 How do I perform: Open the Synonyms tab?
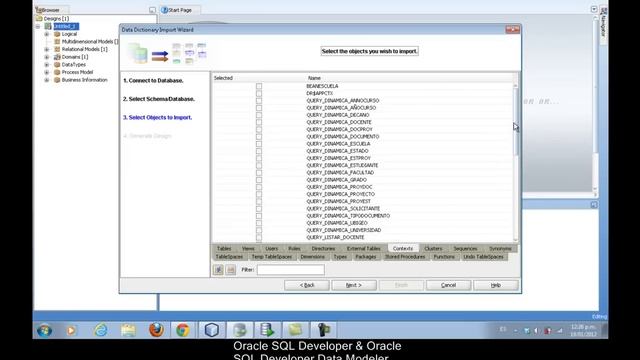(500, 249)
